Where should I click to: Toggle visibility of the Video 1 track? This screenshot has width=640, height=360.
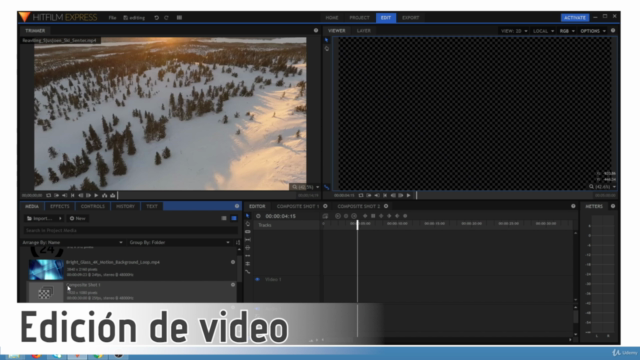click(x=257, y=280)
